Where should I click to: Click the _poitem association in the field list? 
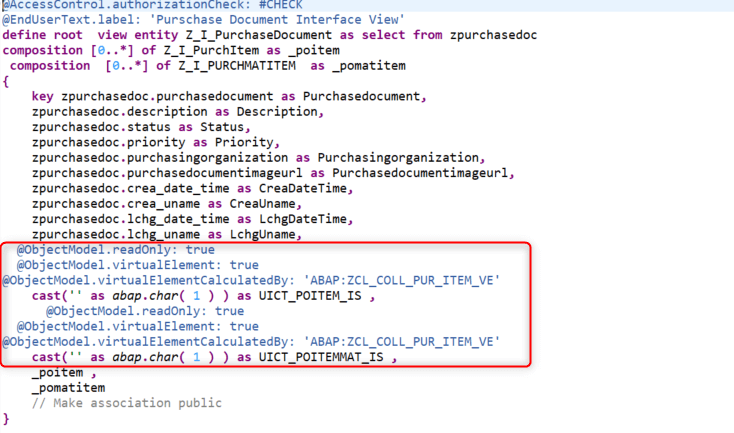(57, 373)
